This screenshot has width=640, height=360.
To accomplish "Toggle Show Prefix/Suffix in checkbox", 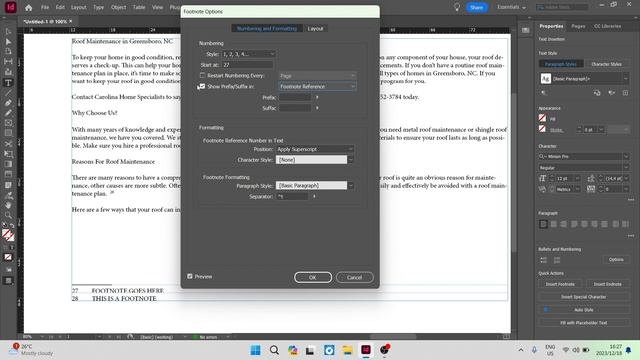I will pos(202,86).
